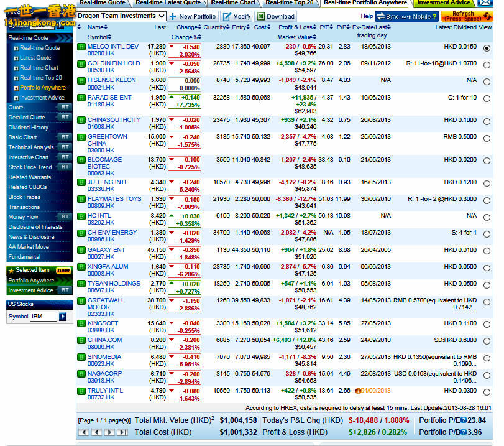Click the Modify button
The image size is (504, 446).
pos(237,16)
